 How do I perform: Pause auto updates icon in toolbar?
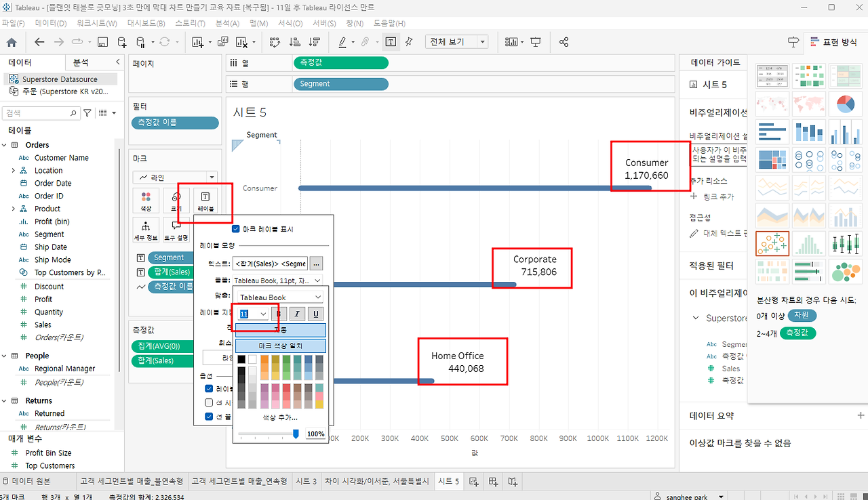[x=140, y=42]
